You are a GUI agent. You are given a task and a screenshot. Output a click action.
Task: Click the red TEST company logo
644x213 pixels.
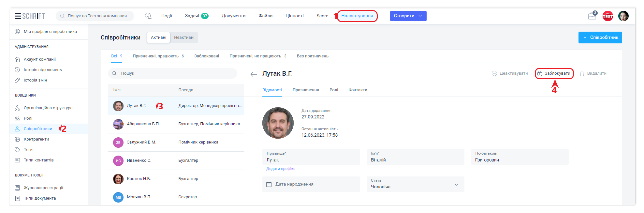tap(607, 16)
